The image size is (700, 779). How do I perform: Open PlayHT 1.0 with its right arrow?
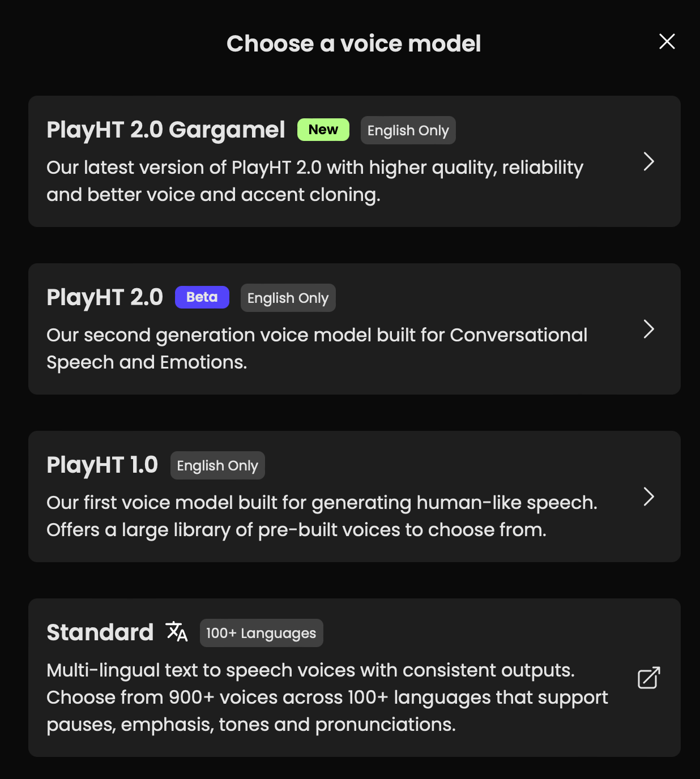click(x=648, y=496)
